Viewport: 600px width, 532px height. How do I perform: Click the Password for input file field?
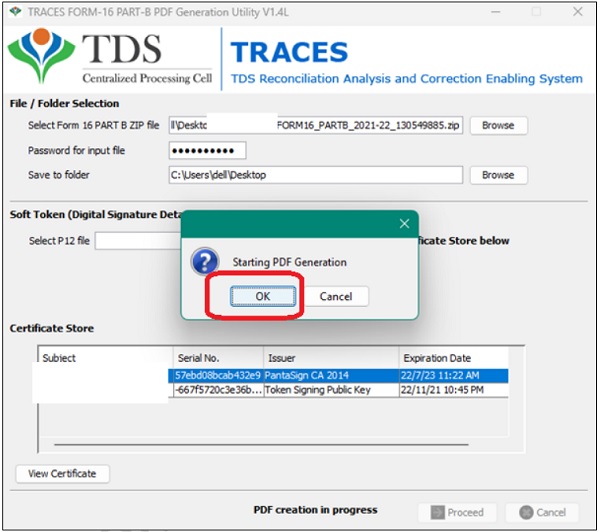[x=207, y=151]
